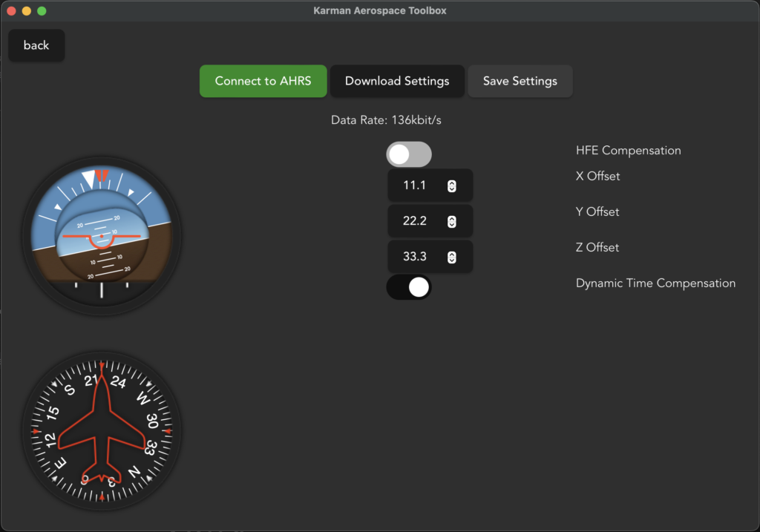Click the Data Rate 136kbit/s readout
Viewport: 760px width, 532px height.
391,119
